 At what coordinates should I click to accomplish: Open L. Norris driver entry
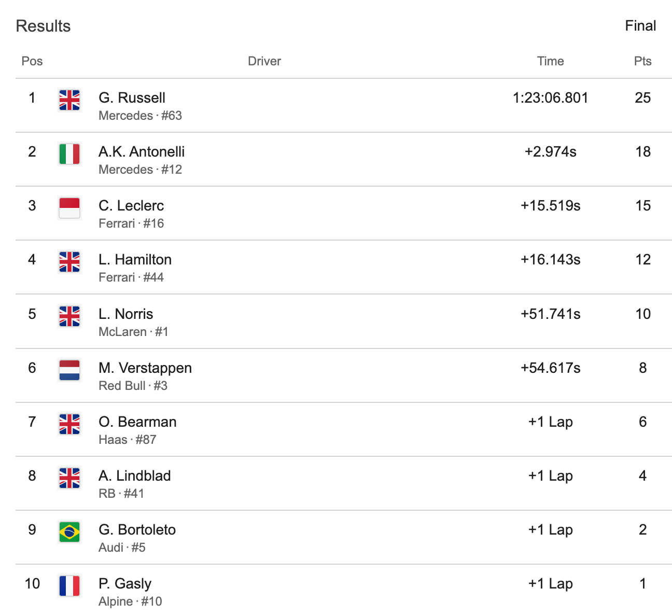click(x=125, y=314)
